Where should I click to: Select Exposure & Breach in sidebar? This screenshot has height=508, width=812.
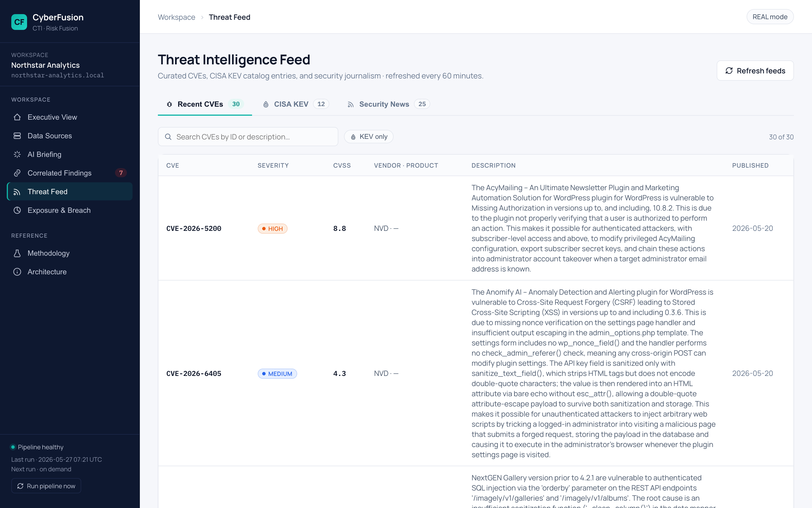(x=69, y=210)
